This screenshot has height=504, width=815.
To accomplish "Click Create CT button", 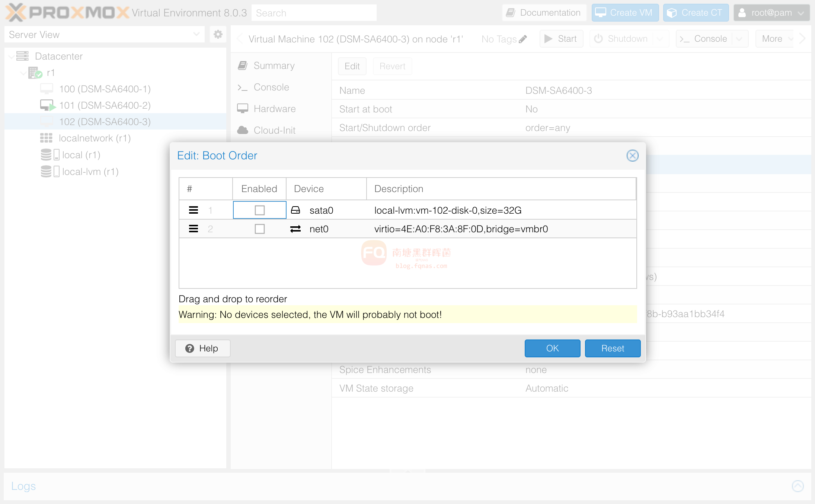I will point(696,13).
